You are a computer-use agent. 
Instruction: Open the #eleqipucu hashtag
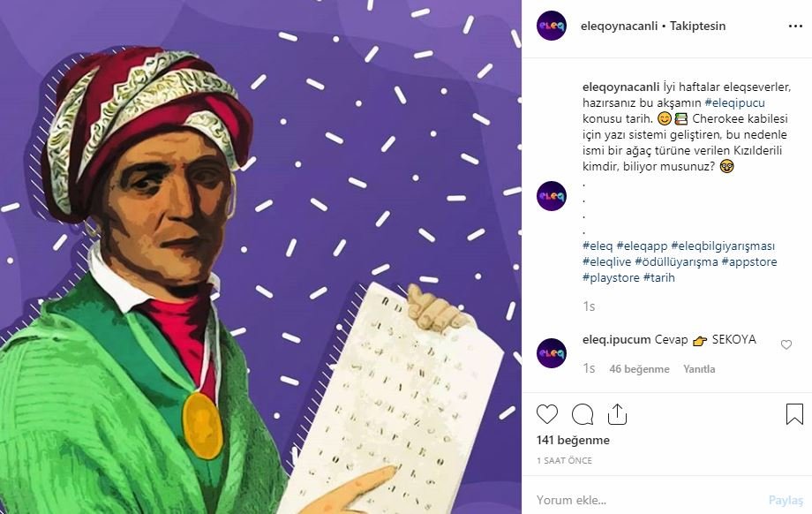(x=735, y=102)
